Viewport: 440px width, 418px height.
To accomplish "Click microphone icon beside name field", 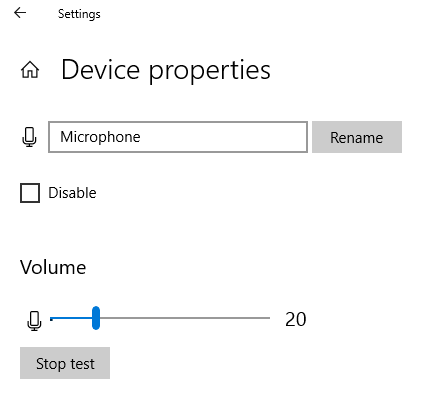I will tap(29, 137).
